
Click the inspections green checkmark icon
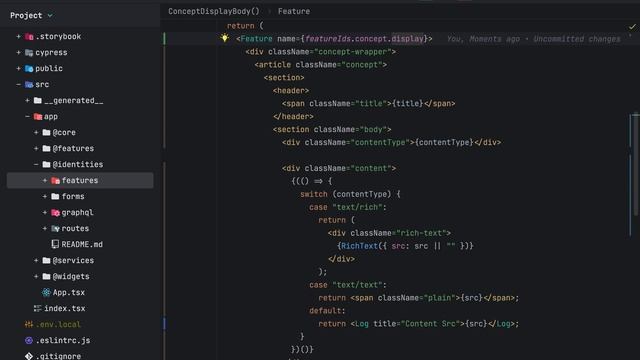pos(632,27)
